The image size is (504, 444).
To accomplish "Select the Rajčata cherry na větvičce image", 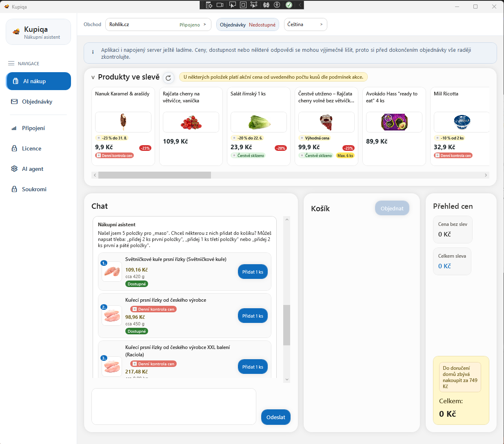I will pyautogui.click(x=191, y=122).
